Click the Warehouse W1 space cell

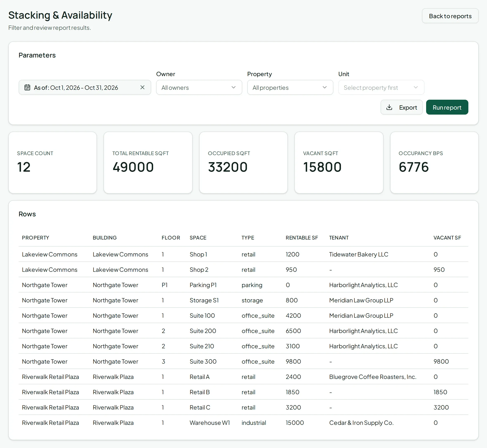210,423
